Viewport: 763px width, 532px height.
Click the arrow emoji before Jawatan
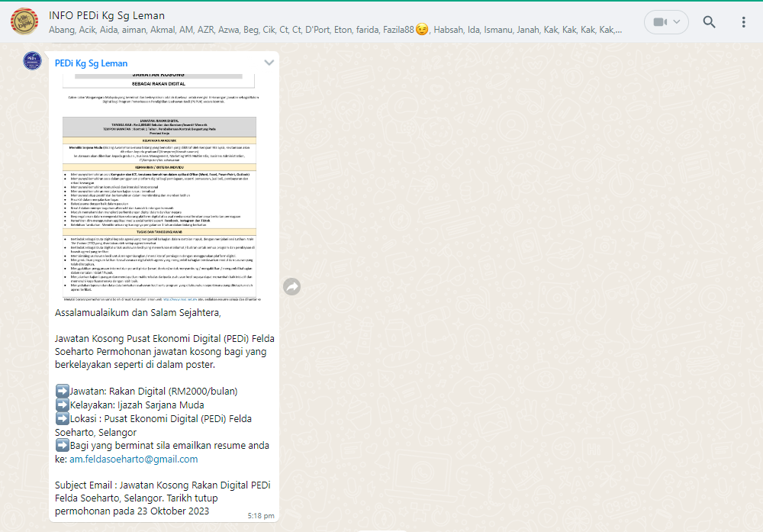point(62,392)
